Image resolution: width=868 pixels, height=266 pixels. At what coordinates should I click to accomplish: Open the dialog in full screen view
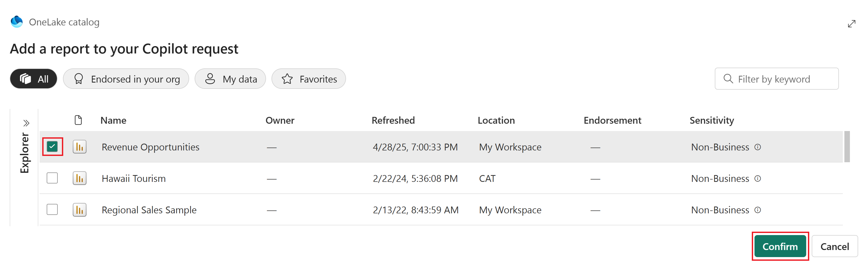click(852, 23)
